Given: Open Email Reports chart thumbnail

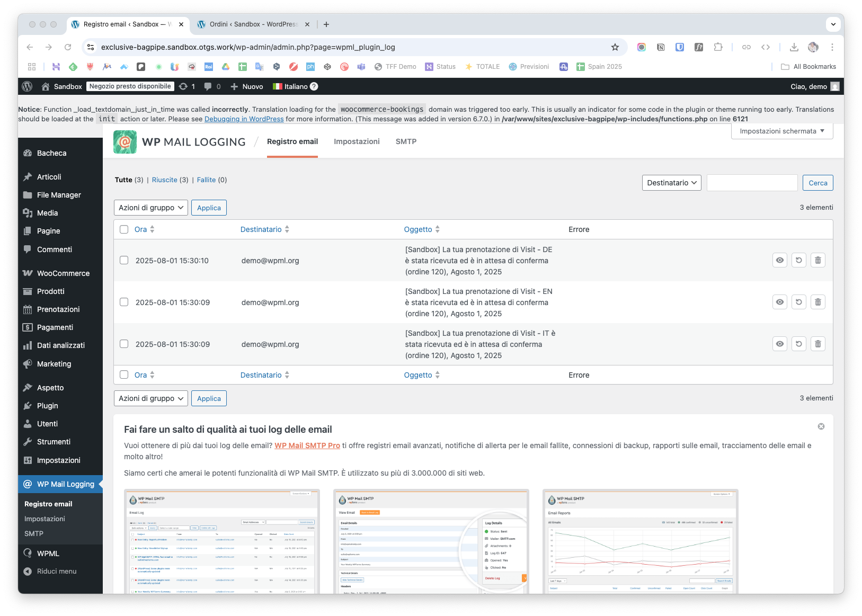Looking at the screenshot, I should point(641,541).
